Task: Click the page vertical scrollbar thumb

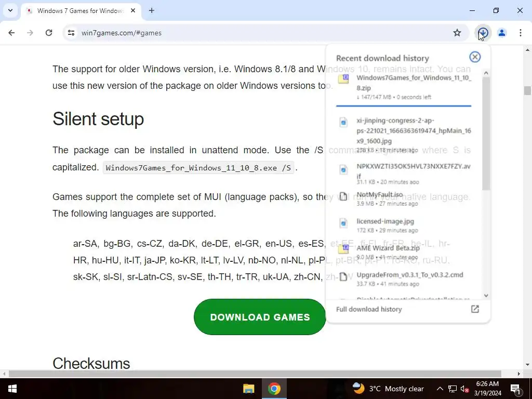Action: (527, 91)
